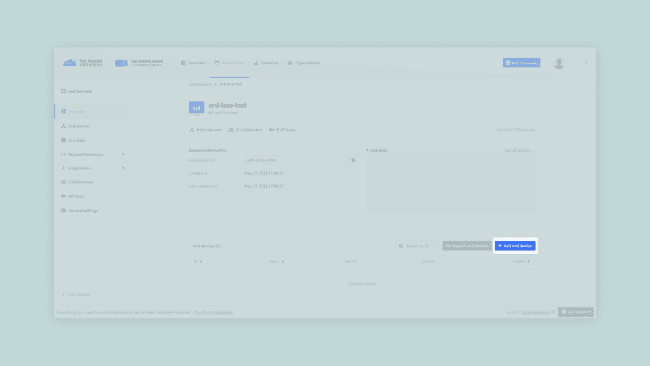Click Import end devices button

(x=467, y=246)
